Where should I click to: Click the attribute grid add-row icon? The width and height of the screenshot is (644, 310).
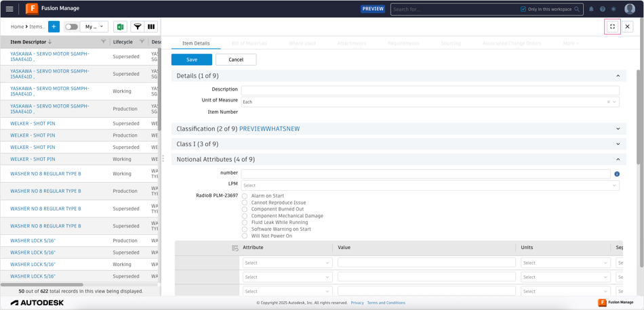(x=235, y=248)
